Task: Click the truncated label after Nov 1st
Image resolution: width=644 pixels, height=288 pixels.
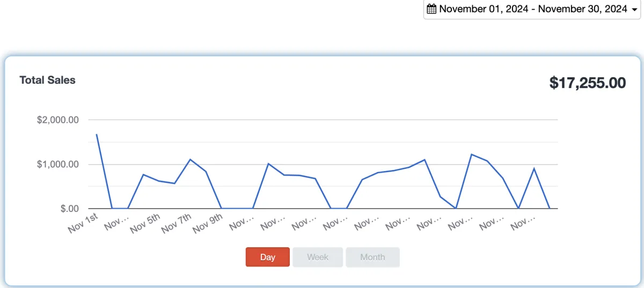Action: coord(116,223)
